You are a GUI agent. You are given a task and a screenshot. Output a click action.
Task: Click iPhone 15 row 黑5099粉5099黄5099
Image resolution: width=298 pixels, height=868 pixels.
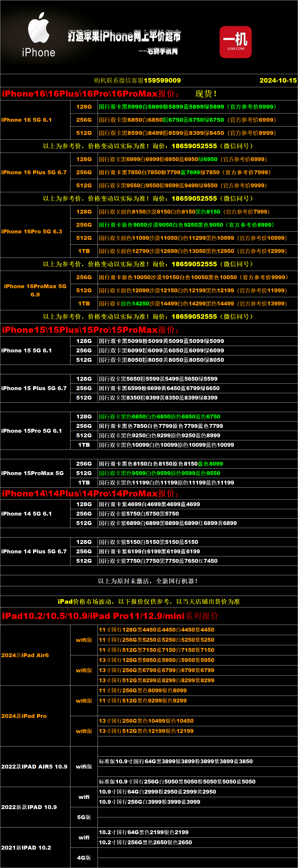tap(198, 341)
